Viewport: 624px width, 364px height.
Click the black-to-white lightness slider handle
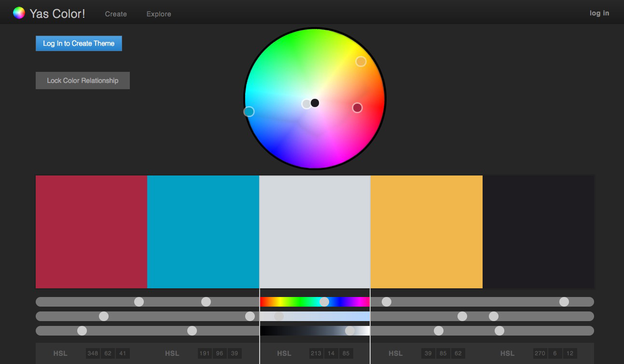coord(350,331)
